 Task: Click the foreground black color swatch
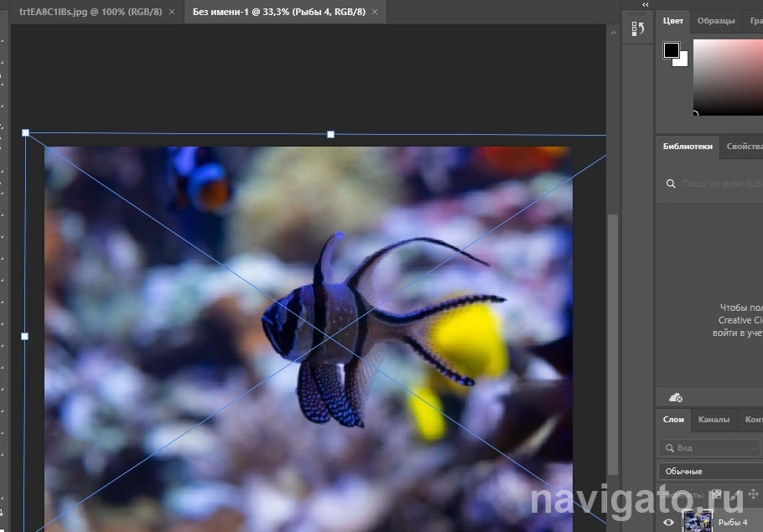point(671,49)
